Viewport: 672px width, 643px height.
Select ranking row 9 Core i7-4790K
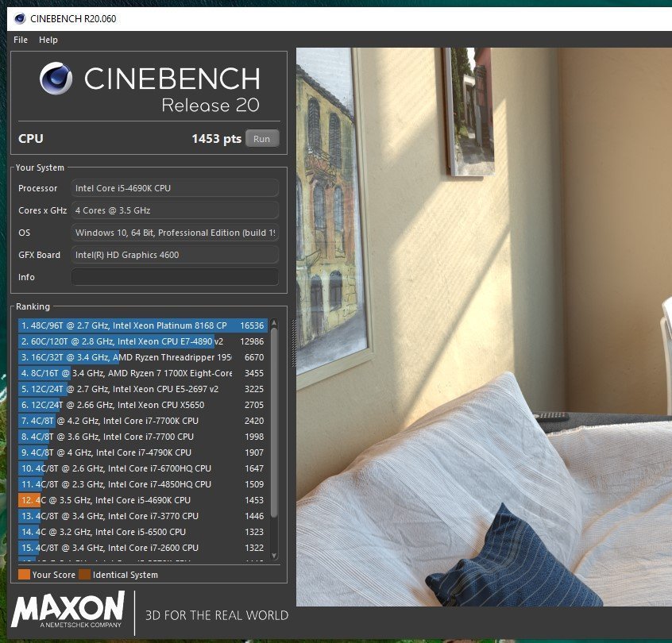click(143, 452)
